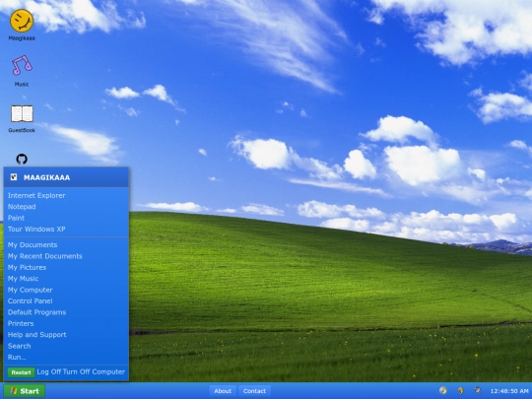Click the user avatar beside MAAGIKAAA
Image resolution: width=532 pixels, height=399 pixels.
pos(14,176)
